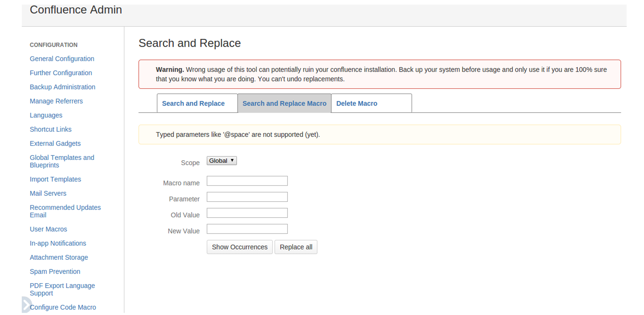Image resolution: width=644 pixels, height=315 pixels.
Task: Select the Old Value input field
Action: point(247,213)
